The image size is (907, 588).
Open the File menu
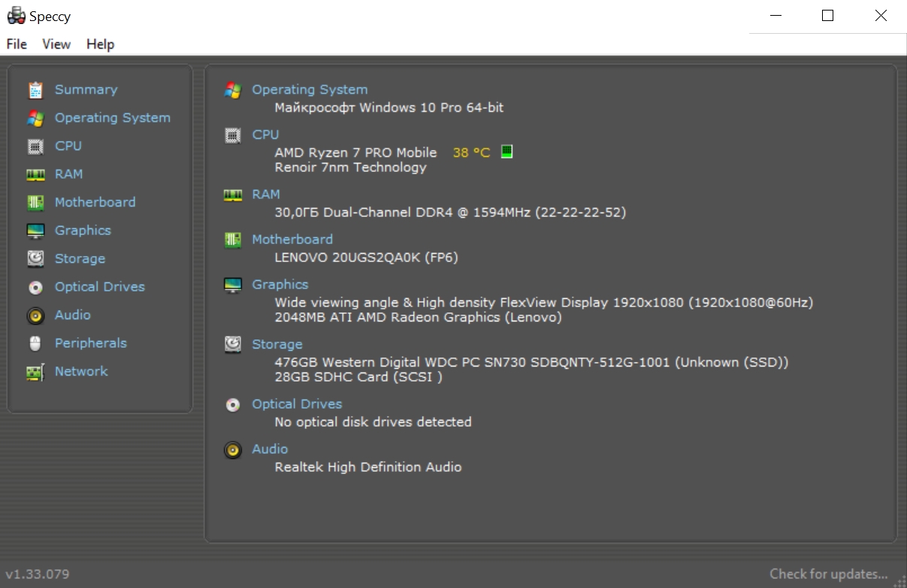[17, 44]
